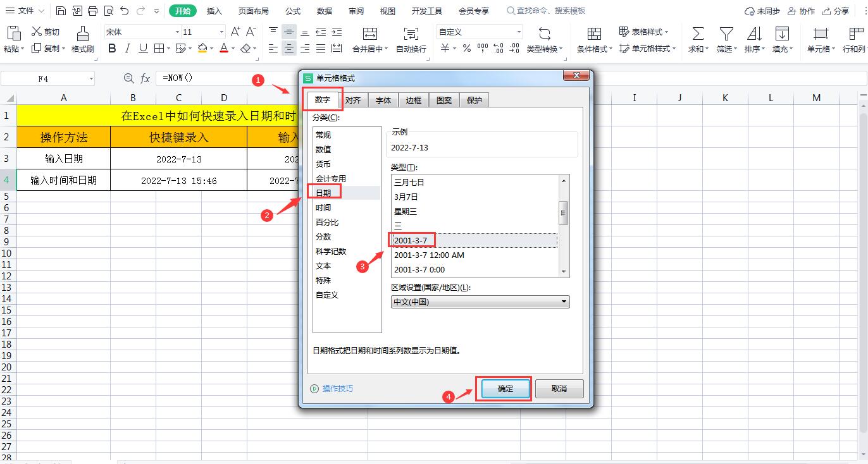This screenshot has width=868, height=464.
Task: Cancel the dialog with 取消
Action: point(559,389)
